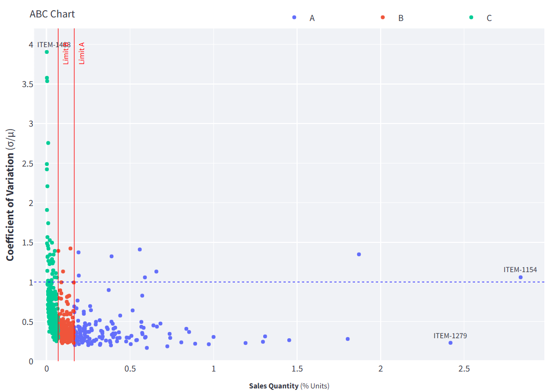Click the 'ABC Chart' title
Image resolution: width=550 pixels, height=392 pixels.
coord(52,14)
